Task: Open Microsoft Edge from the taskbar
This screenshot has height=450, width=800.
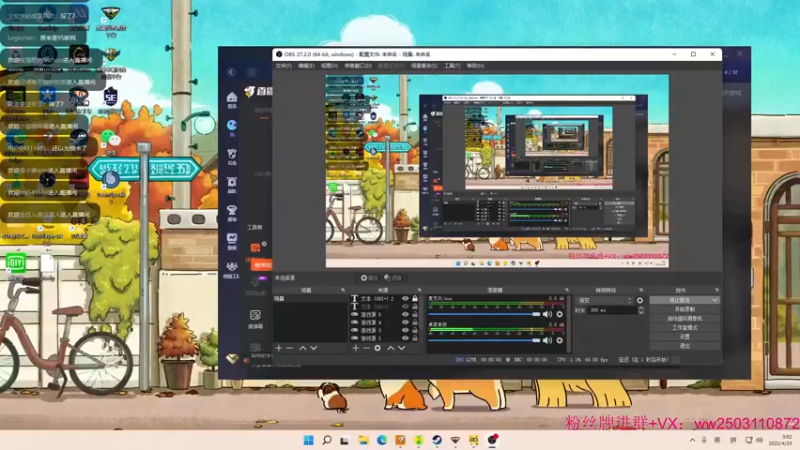Action: [x=382, y=440]
